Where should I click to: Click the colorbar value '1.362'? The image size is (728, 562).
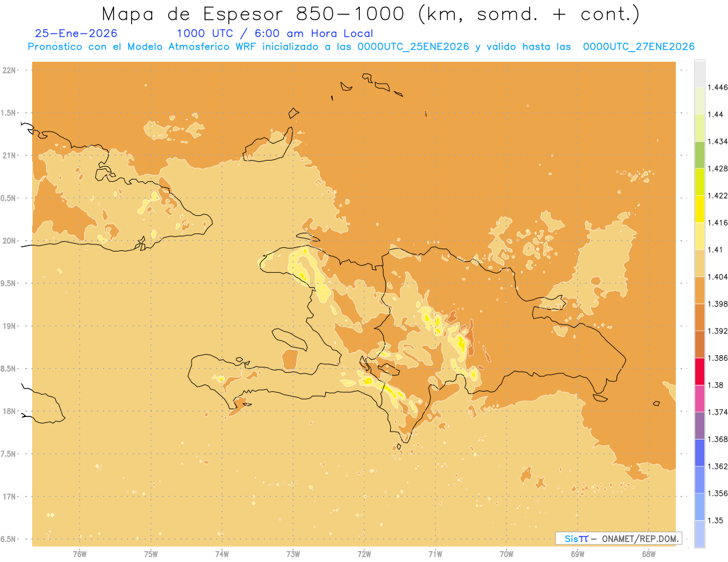tap(718, 467)
